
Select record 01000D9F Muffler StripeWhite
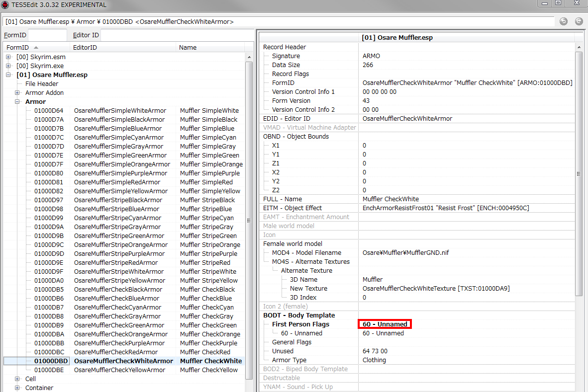coord(124,272)
